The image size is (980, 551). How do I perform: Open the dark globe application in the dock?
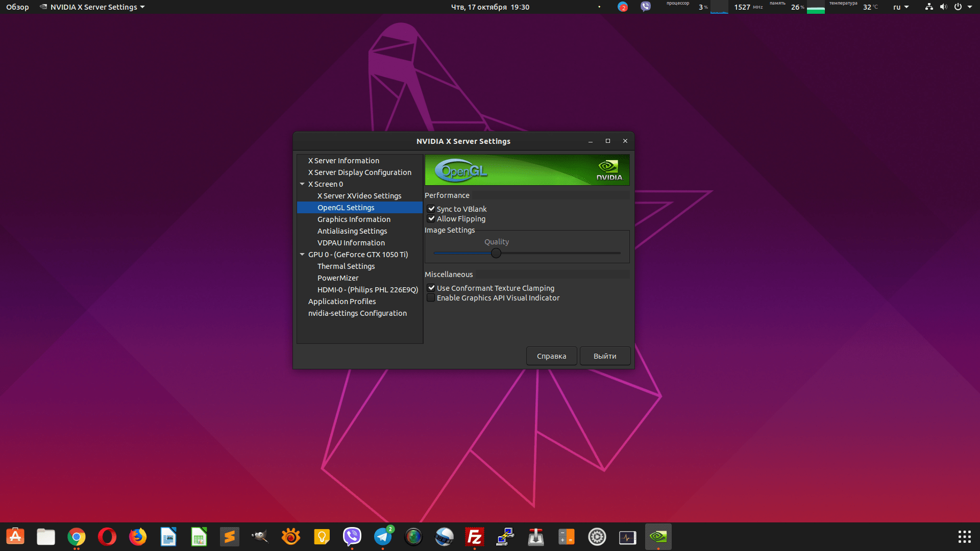pyautogui.click(x=413, y=537)
